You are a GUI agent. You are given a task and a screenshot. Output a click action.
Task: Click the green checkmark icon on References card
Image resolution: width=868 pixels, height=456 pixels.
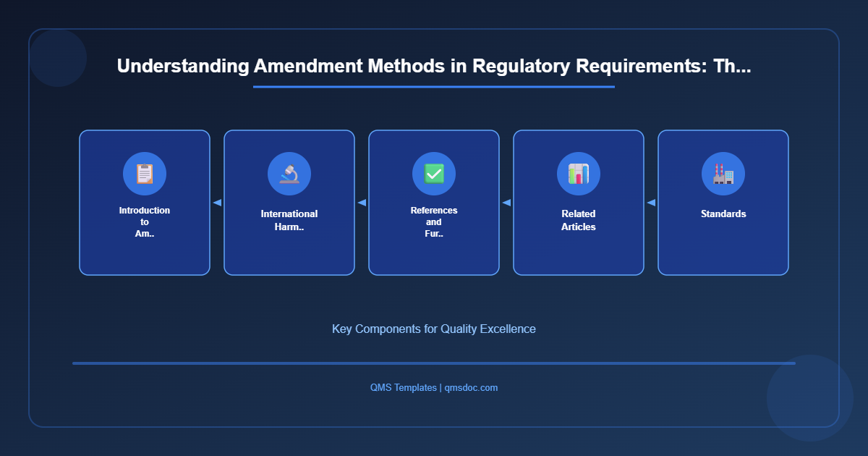click(x=434, y=174)
